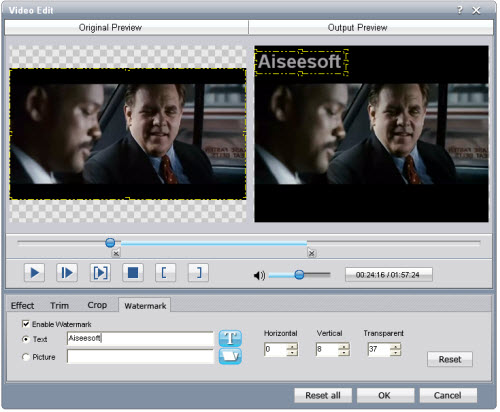Screen dimensions: 500x412
Task: Set trim start with left bracket button
Action: click(x=165, y=273)
